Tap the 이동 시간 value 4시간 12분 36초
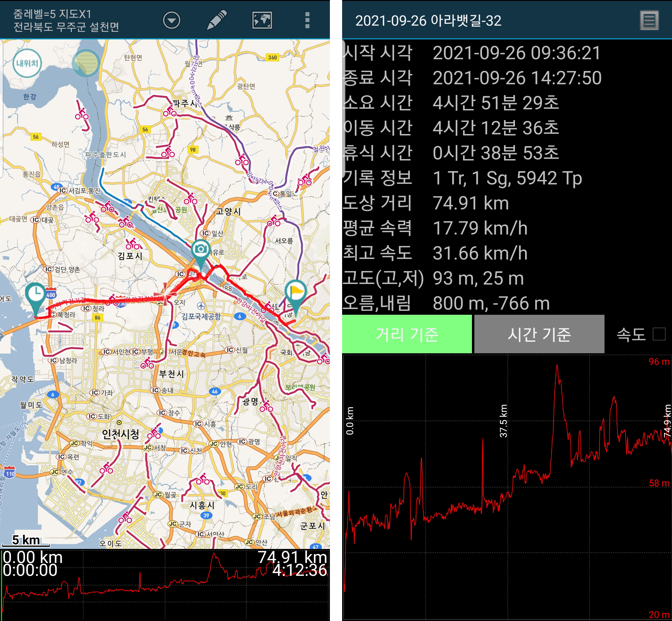 (496, 128)
